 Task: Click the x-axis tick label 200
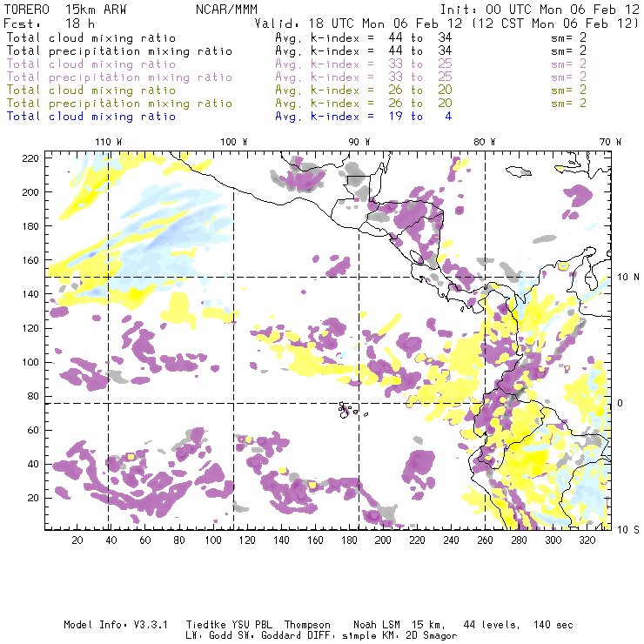tap(382, 540)
